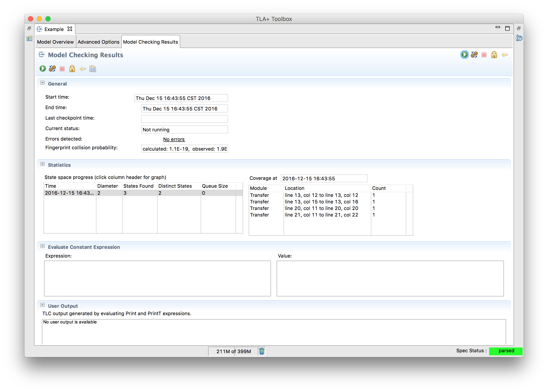Click the help icon at the right edge

pos(519,38)
